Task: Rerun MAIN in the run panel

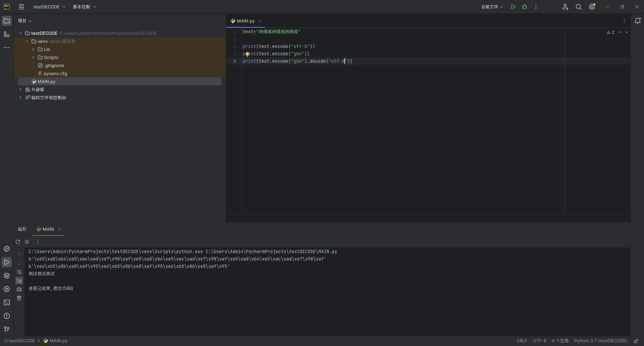Action: click(x=18, y=242)
